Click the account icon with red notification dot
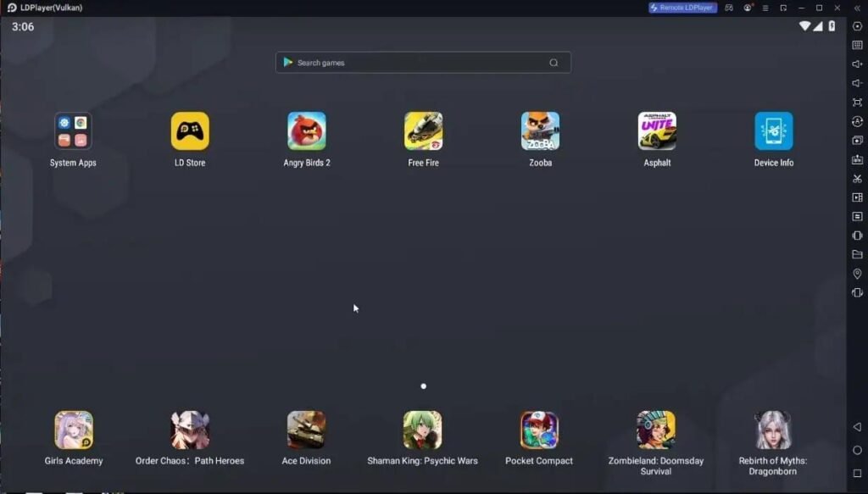868x494 pixels. [748, 8]
